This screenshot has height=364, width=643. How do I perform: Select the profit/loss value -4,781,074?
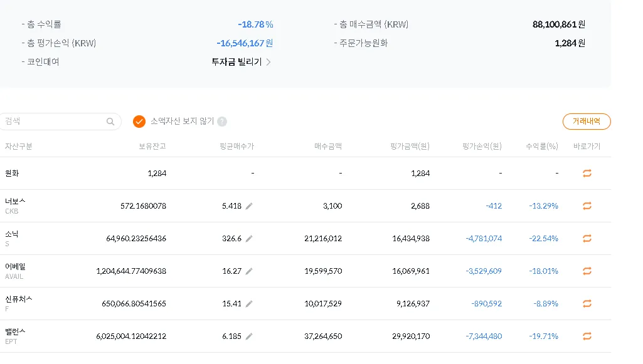tap(484, 238)
